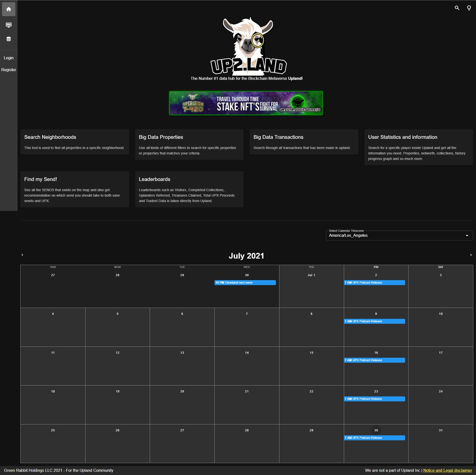Go to next month arrow
476x475 pixels.
click(x=471, y=255)
